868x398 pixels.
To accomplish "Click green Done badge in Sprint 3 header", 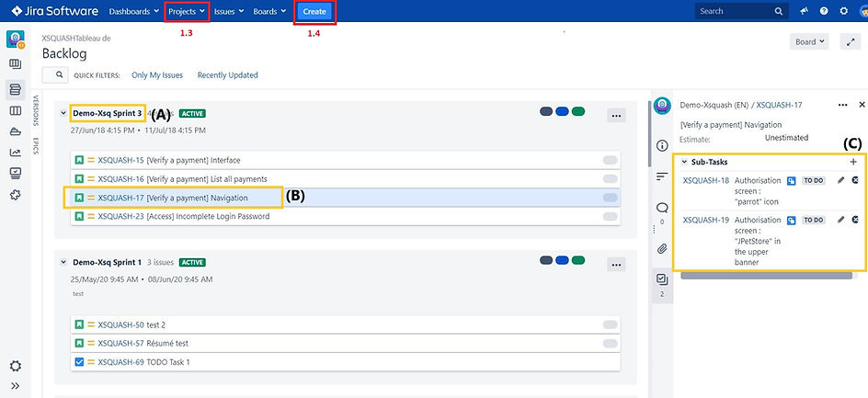I will coord(578,112).
